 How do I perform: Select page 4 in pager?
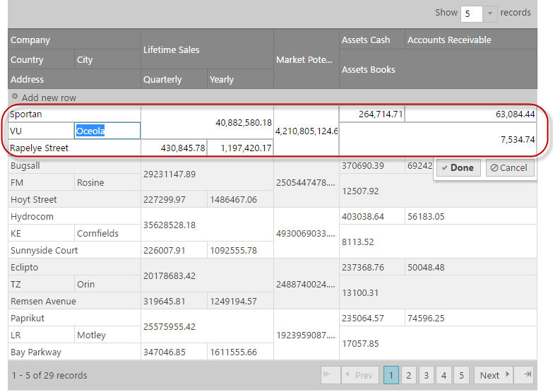pyautogui.click(x=444, y=375)
